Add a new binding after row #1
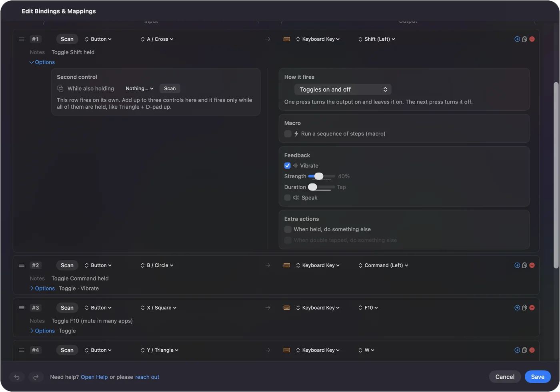 coord(517,39)
